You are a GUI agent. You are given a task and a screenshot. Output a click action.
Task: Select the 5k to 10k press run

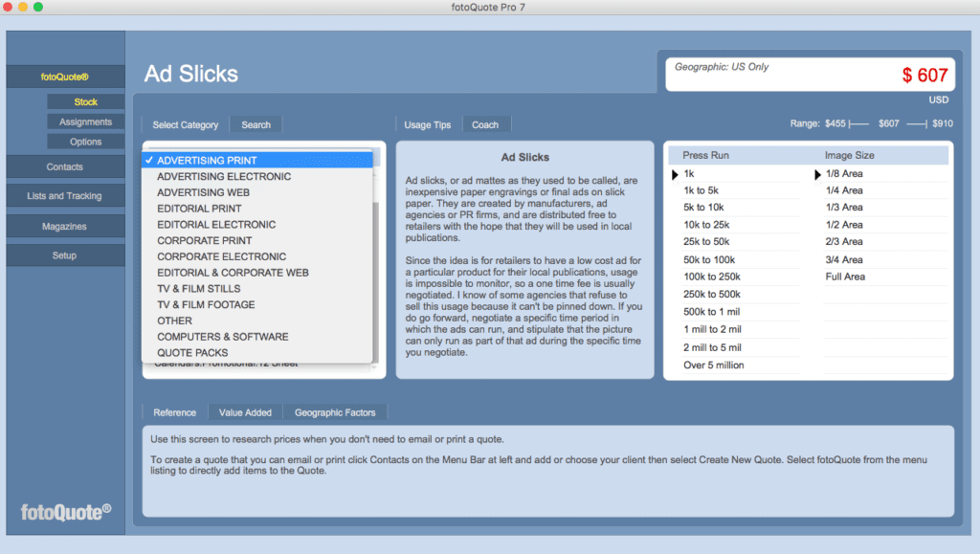(703, 208)
